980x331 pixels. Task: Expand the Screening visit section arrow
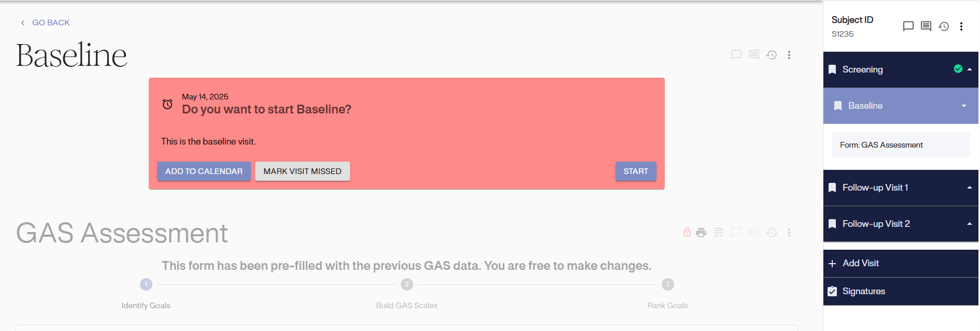click(x=969, y=69)
